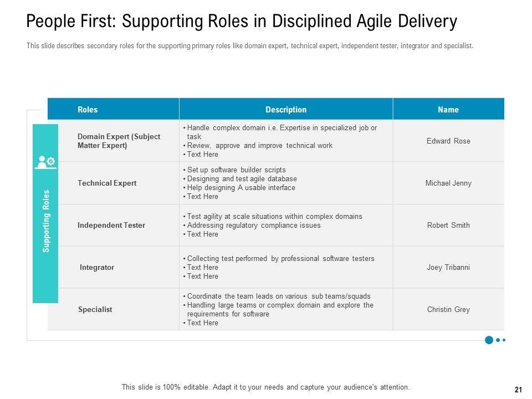Screen dimensions: 532x399
Task: Select the name Joey Tribanni
Action: [x=448, y=268]
